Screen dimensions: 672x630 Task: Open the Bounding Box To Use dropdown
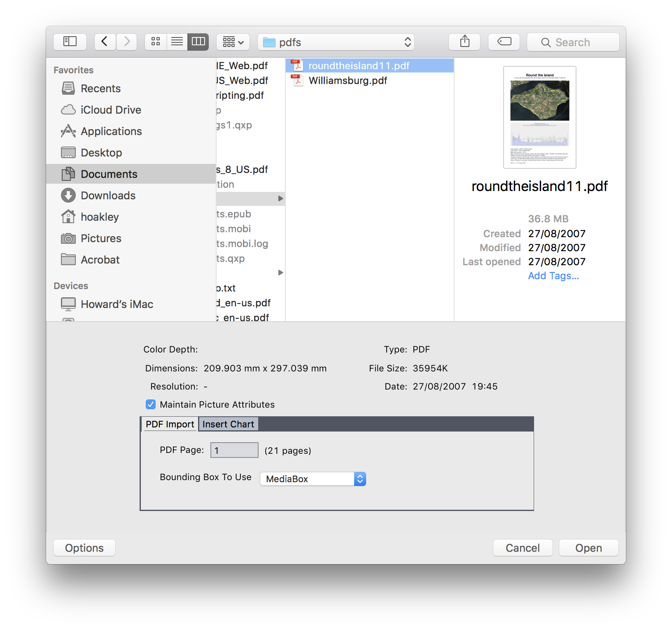[x=312, y=478]
